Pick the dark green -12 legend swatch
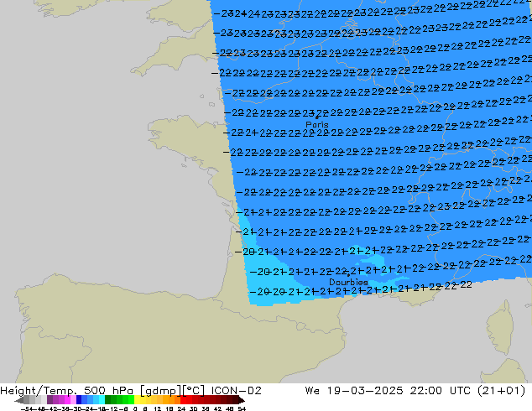532x411 pixels. click(108, 399)
